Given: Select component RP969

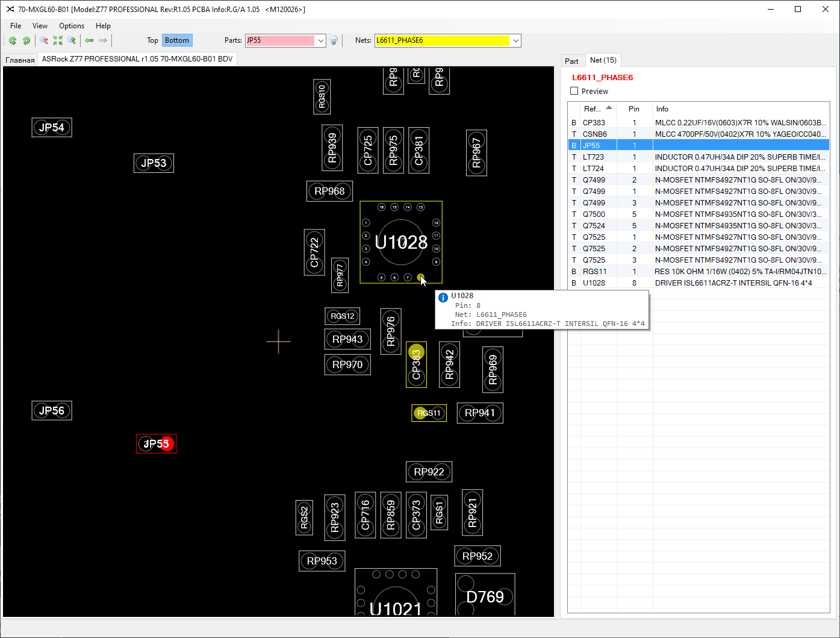Looking at the screenshot, I should coord(493,370).
